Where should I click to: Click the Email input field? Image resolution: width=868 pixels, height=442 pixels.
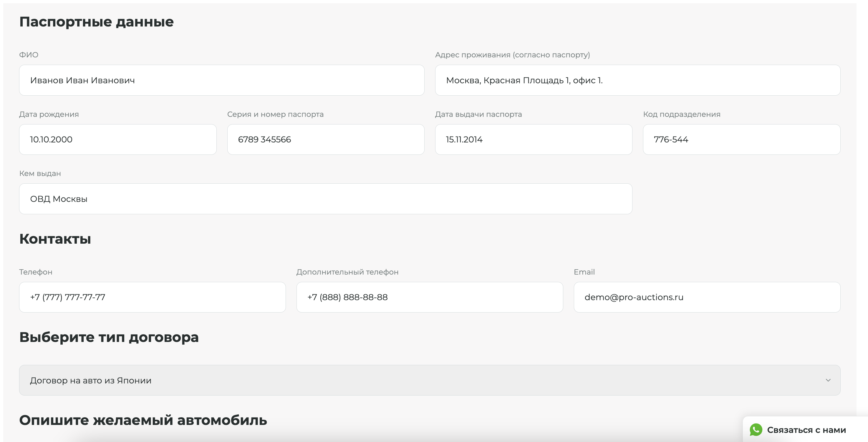pos(707,297)
